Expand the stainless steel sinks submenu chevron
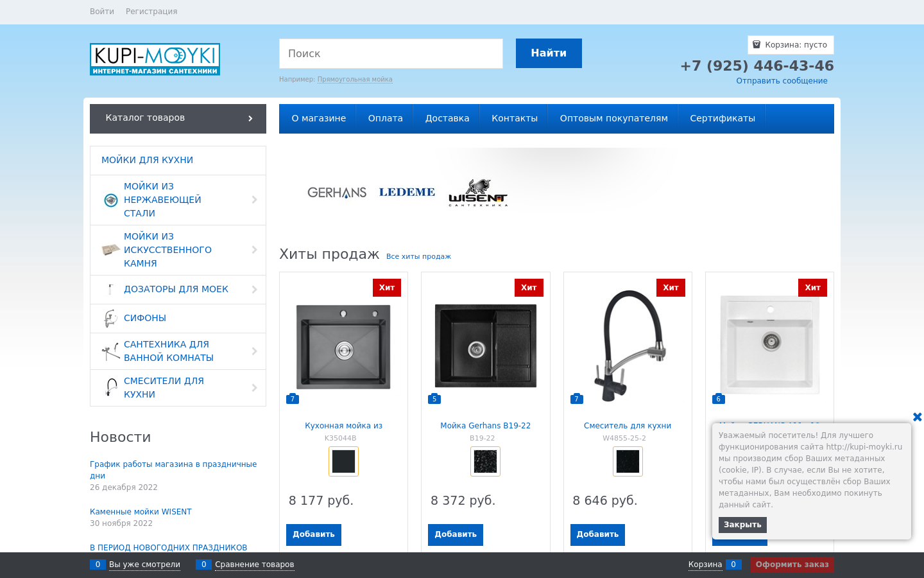This screenshot has width=924, height=578. [255, 200]
